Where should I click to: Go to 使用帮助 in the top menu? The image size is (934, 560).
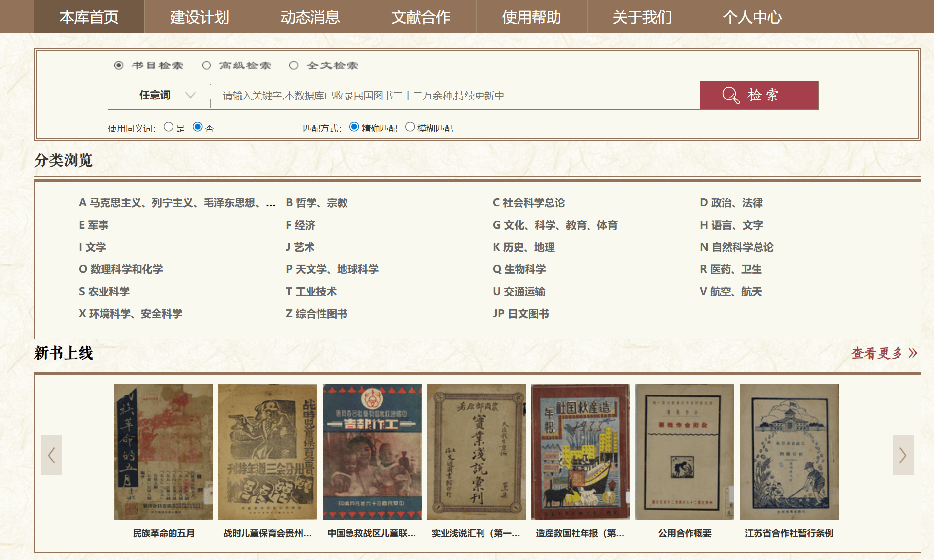pos(531,17)
